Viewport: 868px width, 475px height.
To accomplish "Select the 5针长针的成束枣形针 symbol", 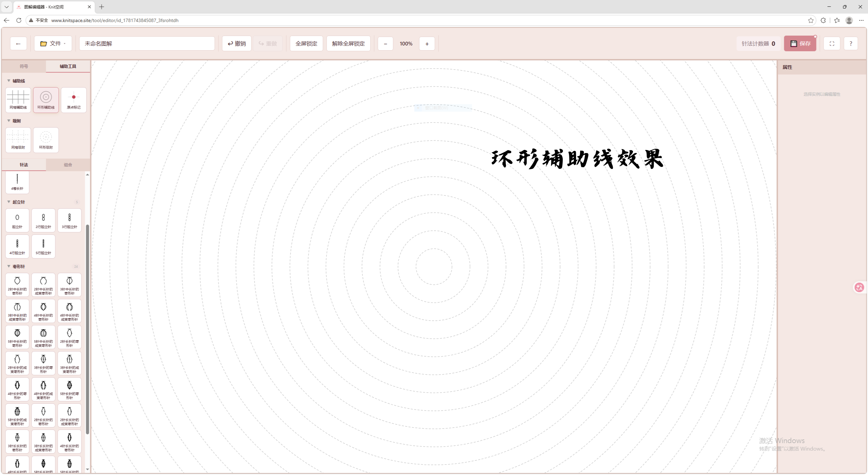I will (17, 415).
